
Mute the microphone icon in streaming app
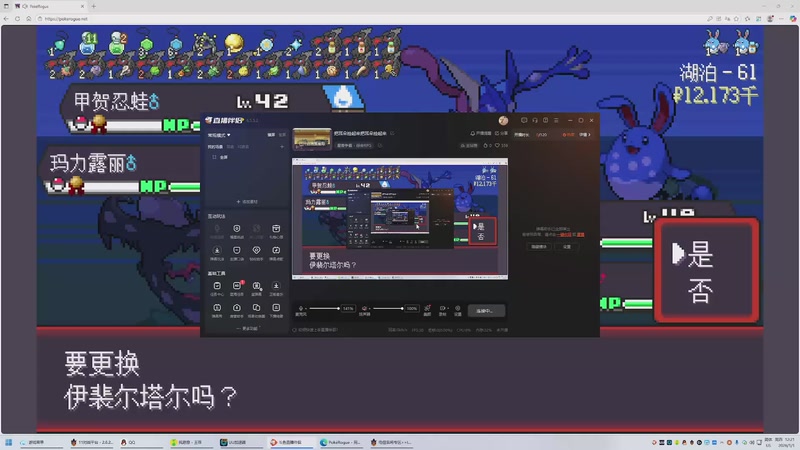click(301, 308)
